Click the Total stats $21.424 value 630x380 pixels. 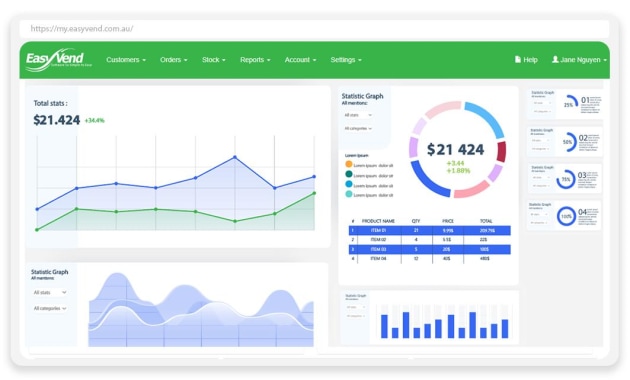pos(57,120)
